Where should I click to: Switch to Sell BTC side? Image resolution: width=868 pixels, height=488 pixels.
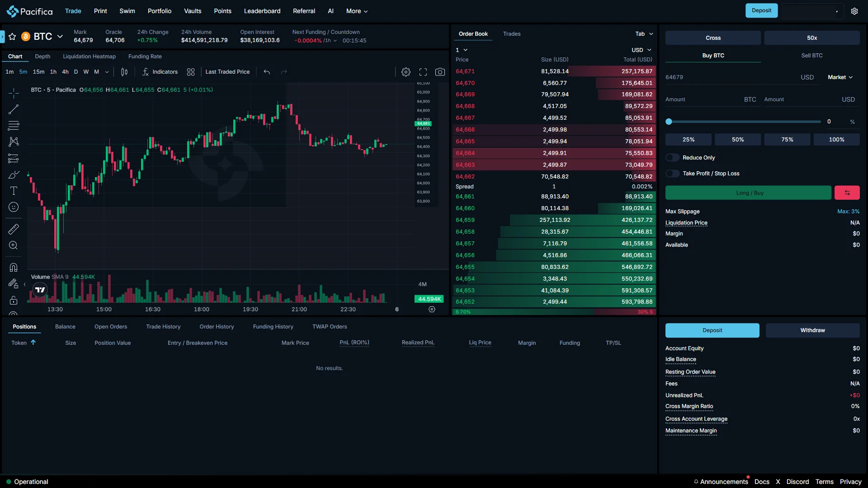click(x=812, y=56)
